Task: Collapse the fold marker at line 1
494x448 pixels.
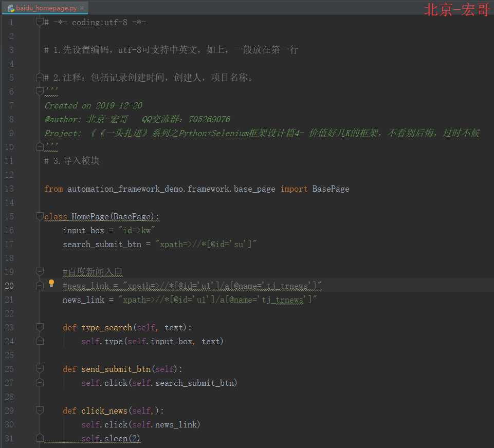Action: (40, 22)
